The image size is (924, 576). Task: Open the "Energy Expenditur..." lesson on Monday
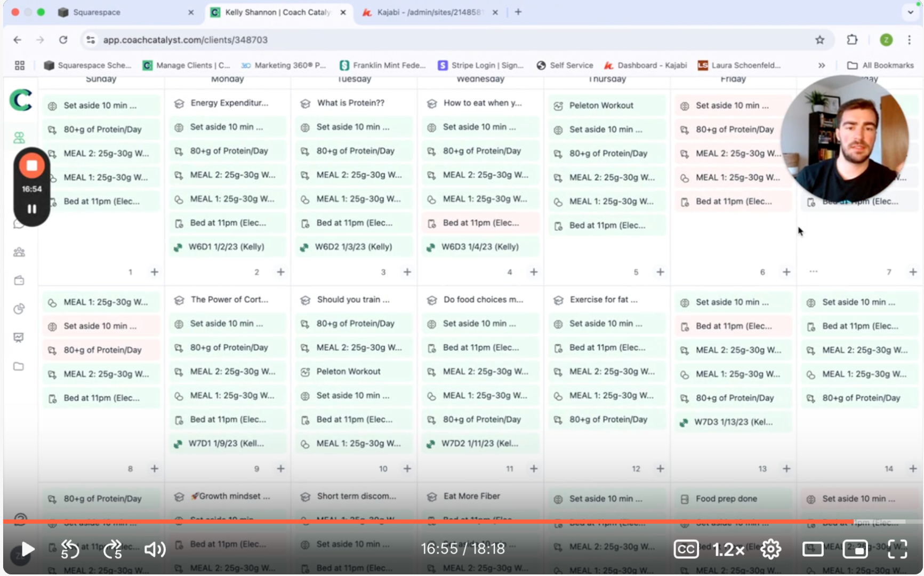click(228, 103)
